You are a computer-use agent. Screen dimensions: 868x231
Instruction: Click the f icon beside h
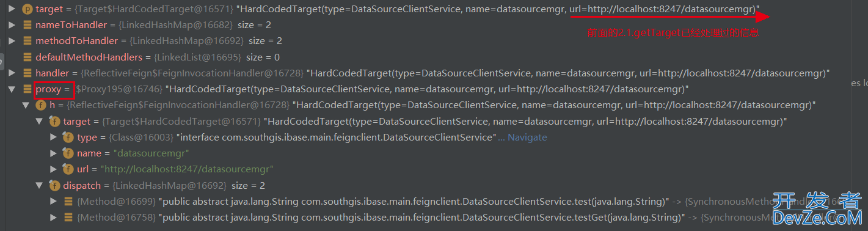[41, 105]
